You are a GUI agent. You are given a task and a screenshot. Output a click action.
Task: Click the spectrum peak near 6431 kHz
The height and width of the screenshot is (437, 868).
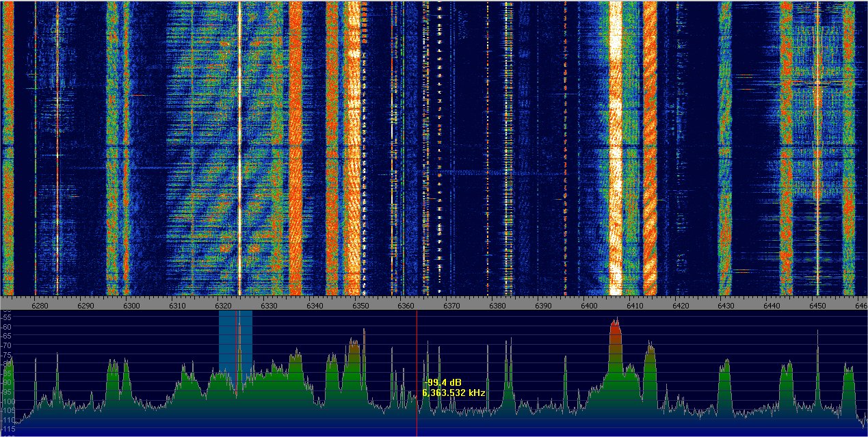click(724, 373)
